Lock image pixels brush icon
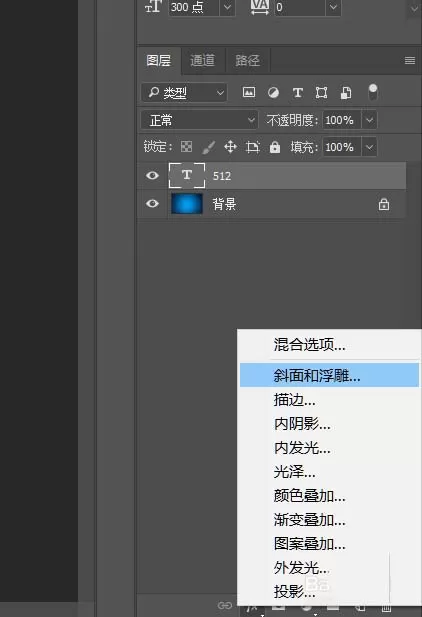Screen dimensions: 422x617 pos(208,148)
